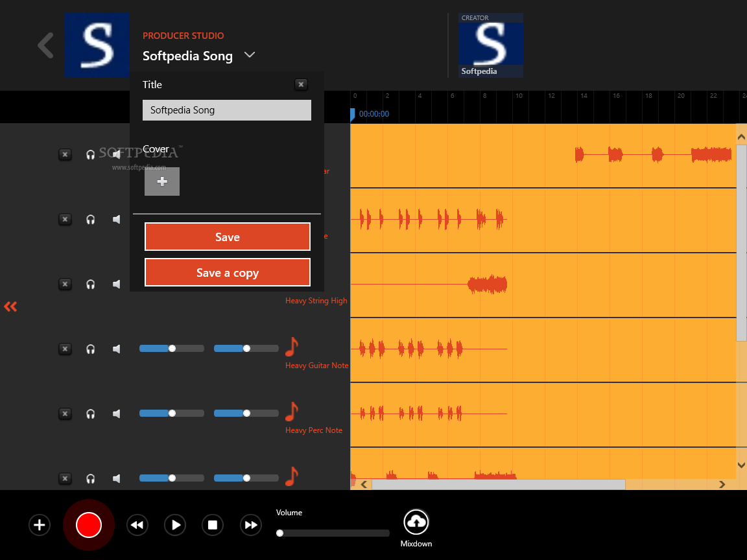
Task: Add a new track with the plus icon
Action: coord(39,525)
